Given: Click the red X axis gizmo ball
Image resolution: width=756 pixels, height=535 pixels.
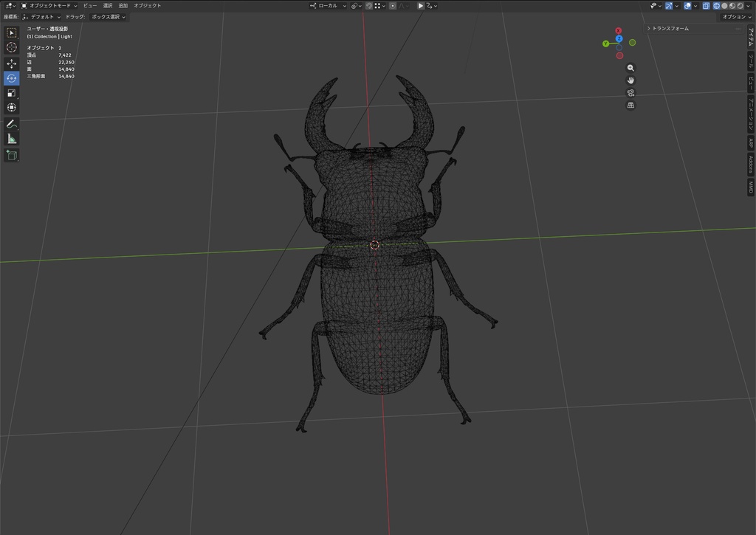Looking at the screenshot, I should (619, 31).
